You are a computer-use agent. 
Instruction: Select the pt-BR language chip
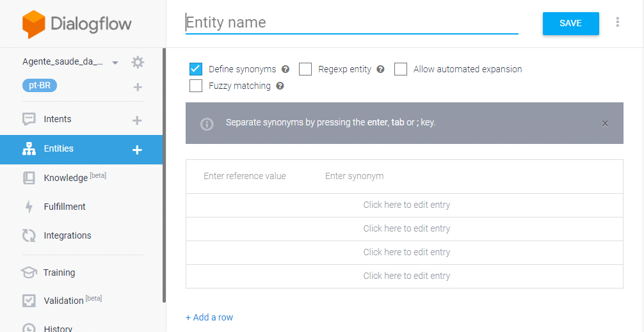pyautogui.click(x=40, y=85)
